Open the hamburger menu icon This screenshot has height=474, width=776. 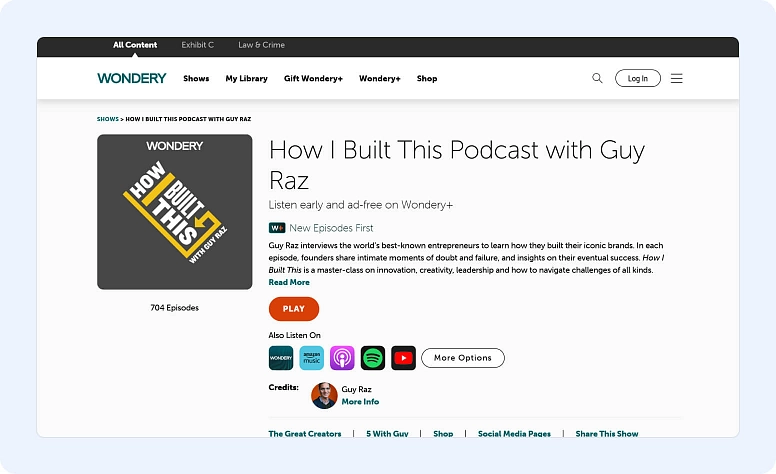pos(677,78)
